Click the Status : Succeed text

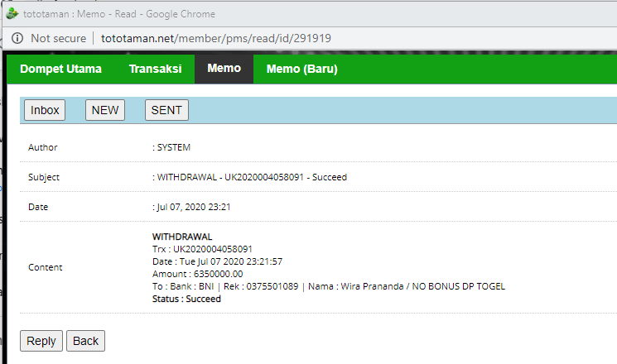(x=186, y=299)
